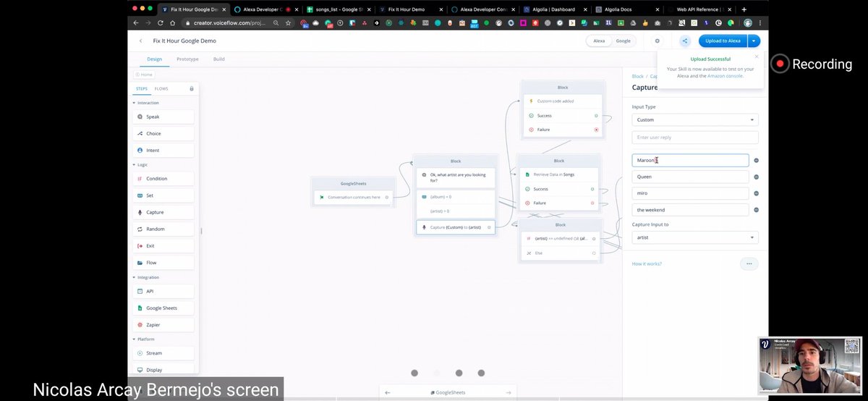The height and width of the screenshot is (401, 868).
Task: Click the Upload to Alexa button
Action: [723, 41]
